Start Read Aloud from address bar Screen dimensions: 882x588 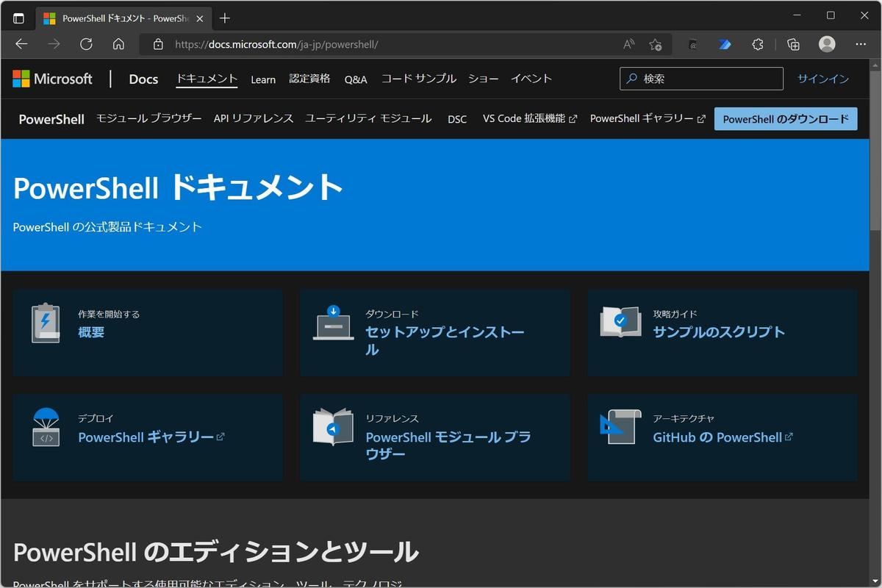[x=628, y=44]
